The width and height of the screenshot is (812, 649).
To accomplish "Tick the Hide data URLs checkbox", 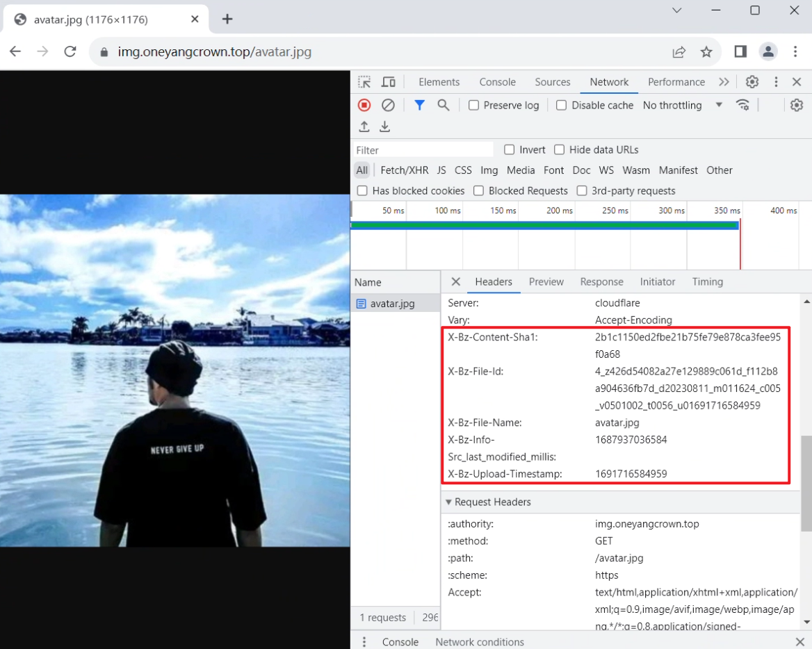I will 560,150.
